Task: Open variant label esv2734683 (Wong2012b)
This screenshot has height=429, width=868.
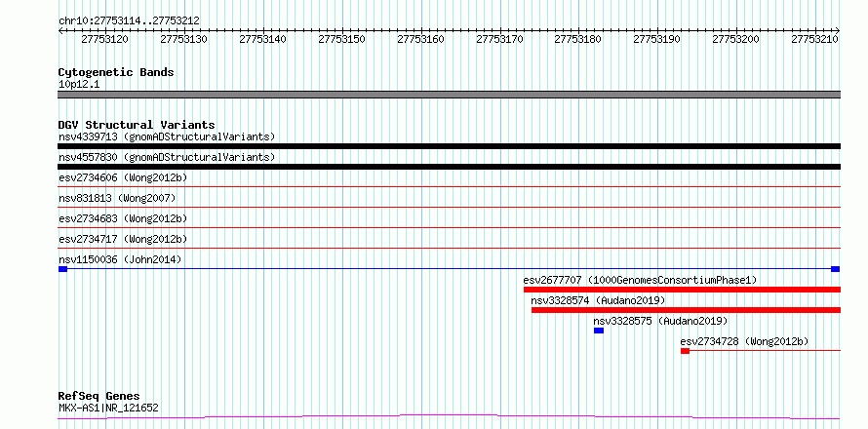Action: click(123, 218)
